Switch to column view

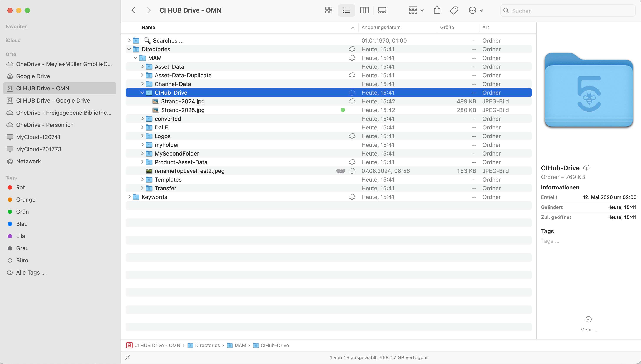364,10
